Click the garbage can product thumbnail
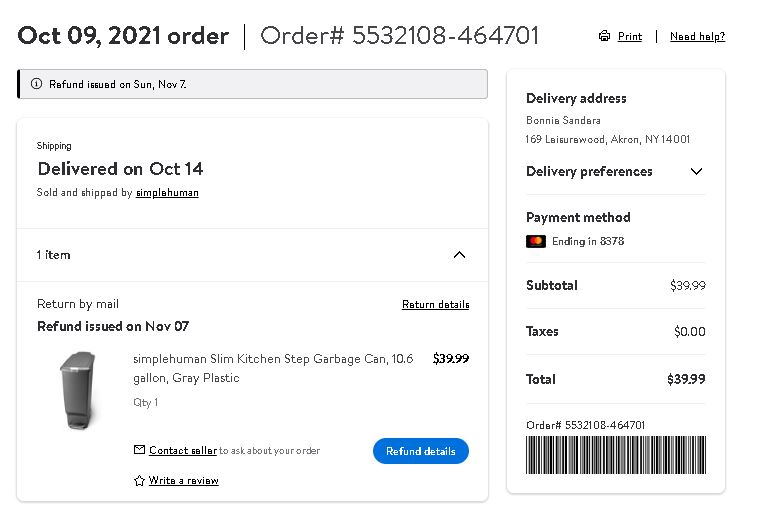759x515 pixels. pos(78,390)
